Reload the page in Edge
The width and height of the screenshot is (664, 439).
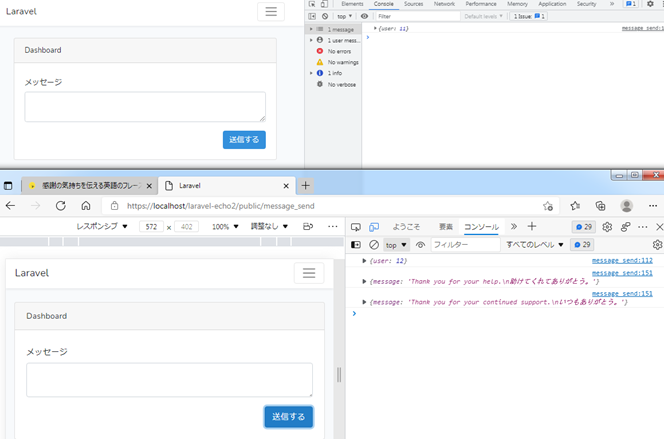(61, 206)
